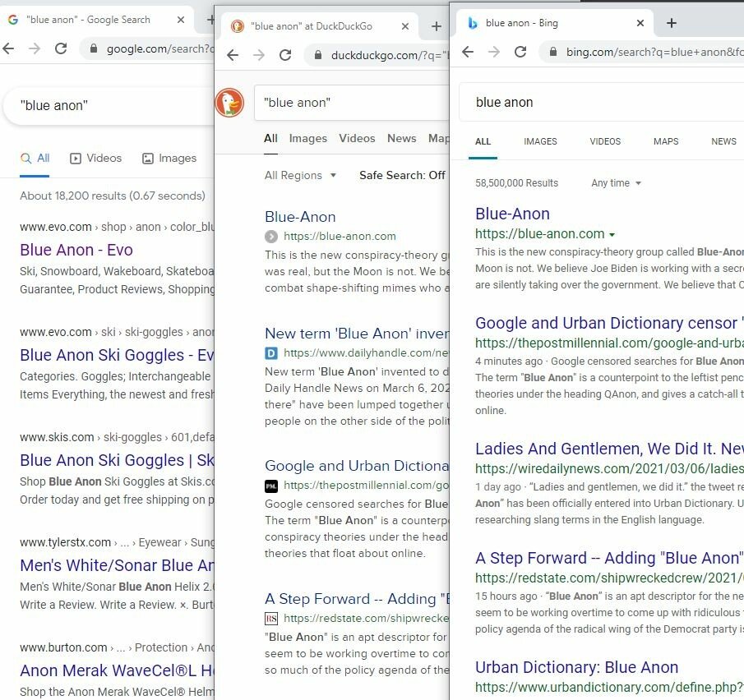Click the Daily Handle site icon in DuckDuckGo
This screenshot has width=744, height=700.
pos(271,352)
